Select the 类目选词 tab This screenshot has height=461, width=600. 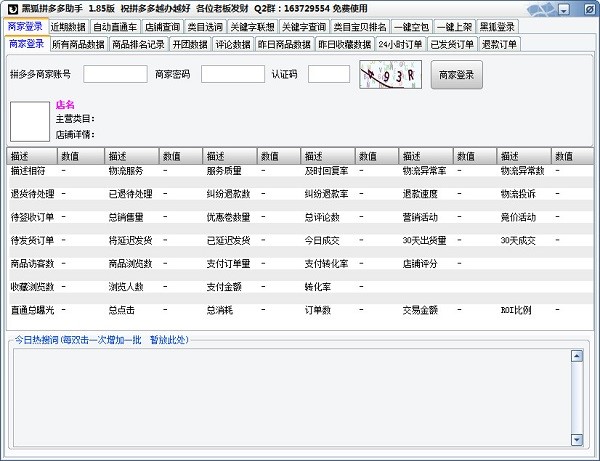[206, 27]
